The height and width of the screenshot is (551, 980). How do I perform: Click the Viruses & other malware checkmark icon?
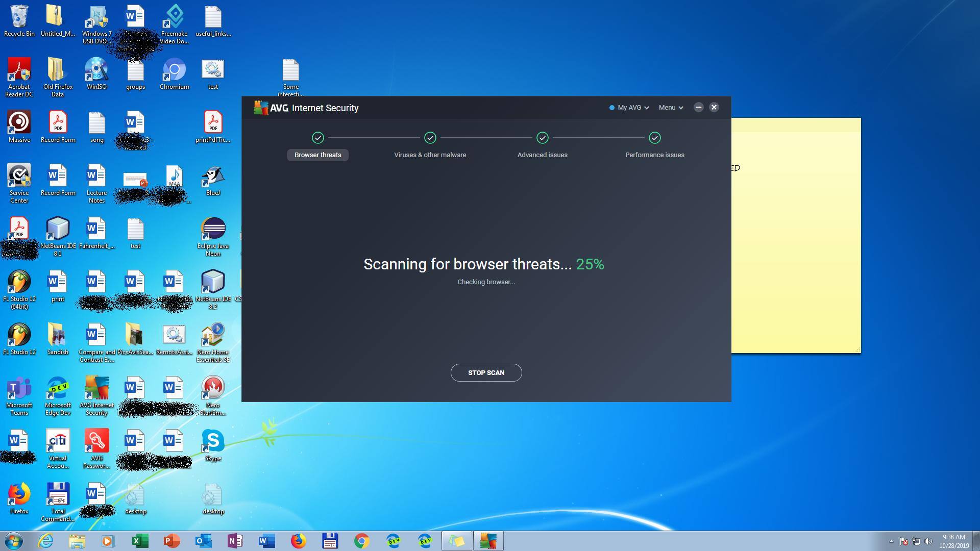pos(430,138)
